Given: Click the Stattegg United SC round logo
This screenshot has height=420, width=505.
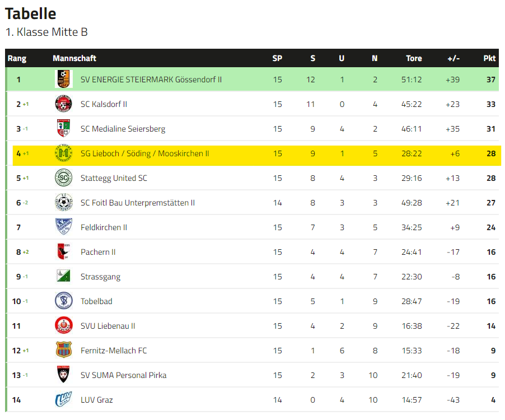Looking at the screenshot, I should pos(63,178).
